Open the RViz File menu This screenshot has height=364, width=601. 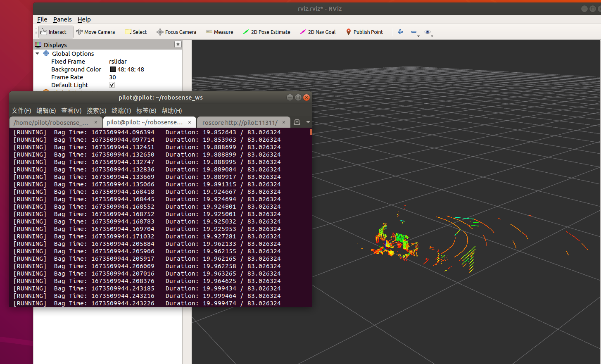click(x=42, y=19)
